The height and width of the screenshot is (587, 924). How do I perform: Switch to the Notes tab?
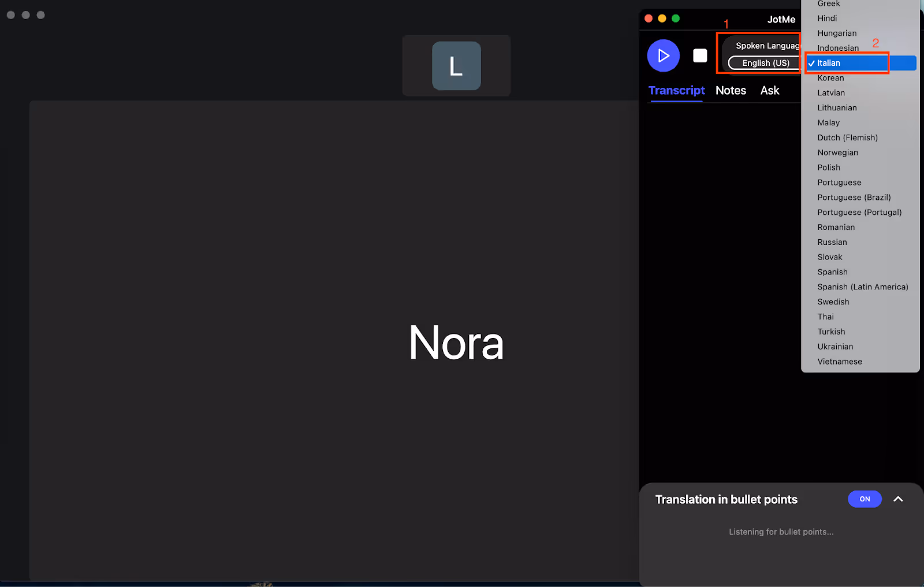[x=731, y=90]
